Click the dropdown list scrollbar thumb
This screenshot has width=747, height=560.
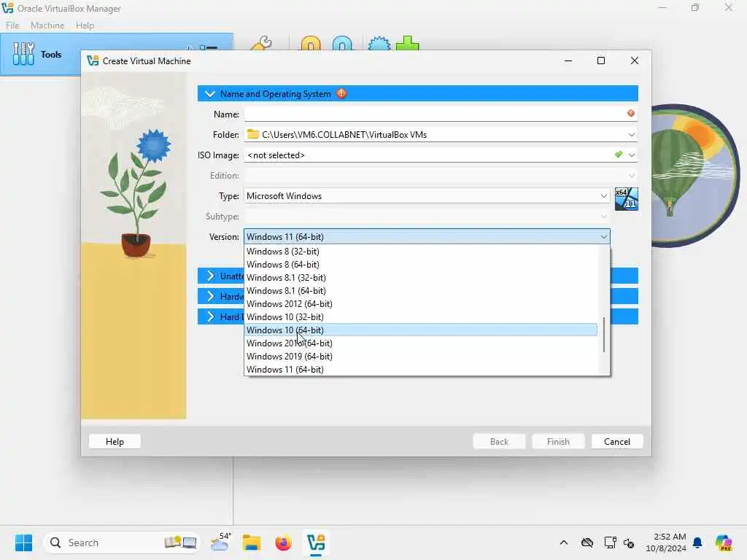click(x=603, y=335)
